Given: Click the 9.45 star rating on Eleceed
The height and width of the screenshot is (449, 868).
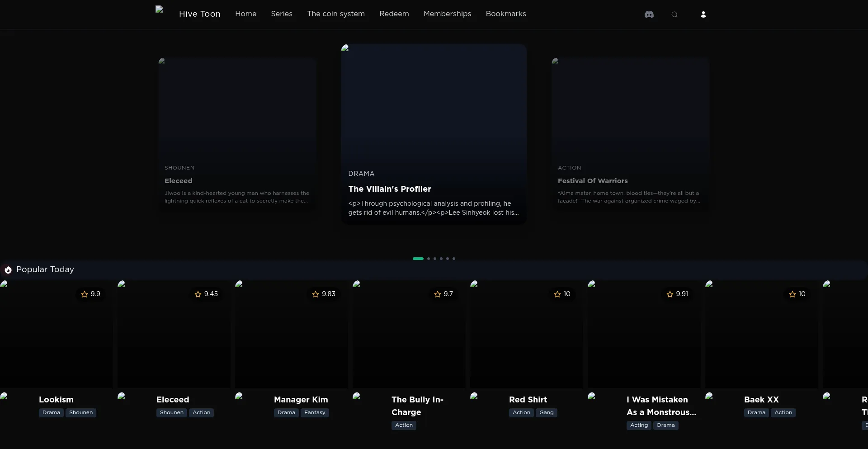Looking at the screenshot, I should [206, 294].
